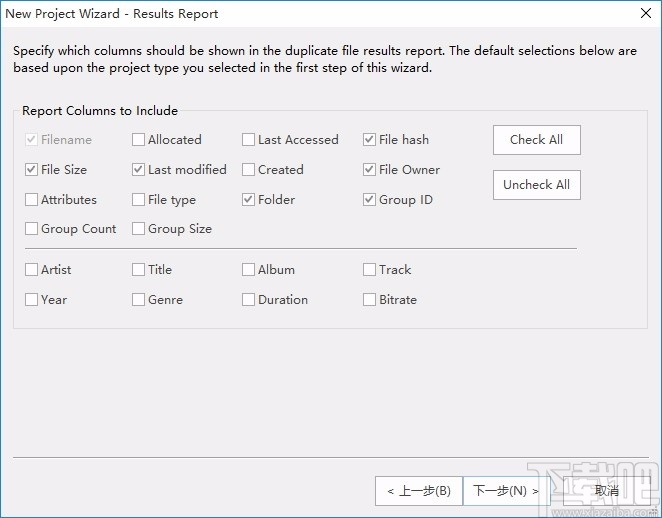The image size is (662, 518).
Task: Check the Last Accessed column option
Action: [248, 140]
